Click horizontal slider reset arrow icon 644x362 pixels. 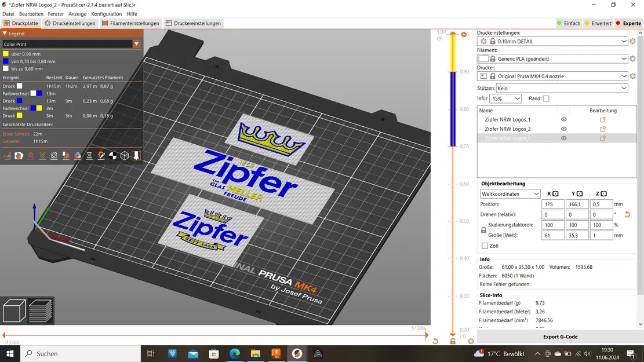435,341
